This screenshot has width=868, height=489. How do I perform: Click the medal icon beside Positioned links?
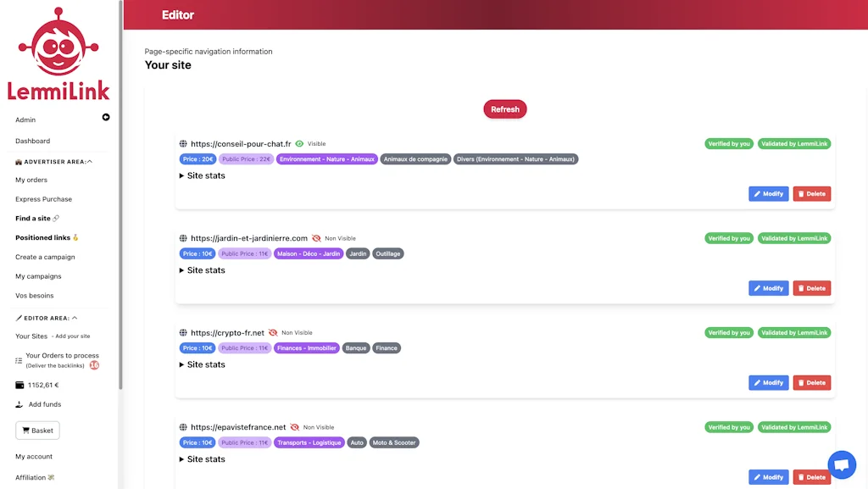tap(75, 238)
